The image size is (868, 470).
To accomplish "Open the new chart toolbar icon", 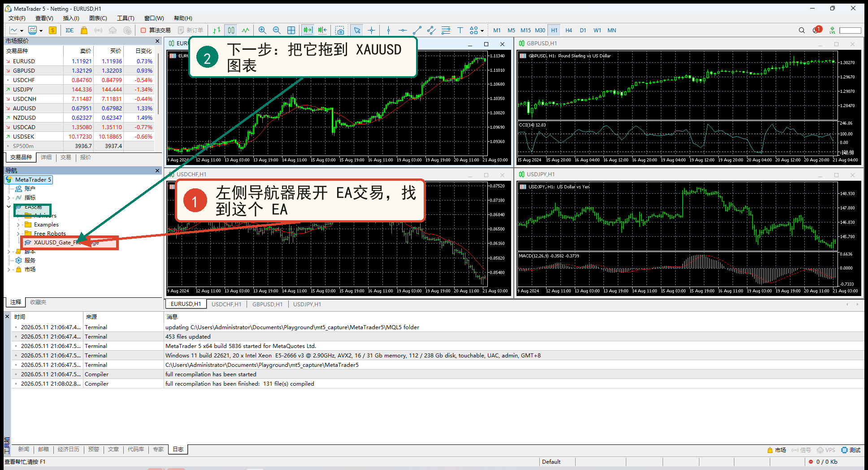I will point(13,30).
